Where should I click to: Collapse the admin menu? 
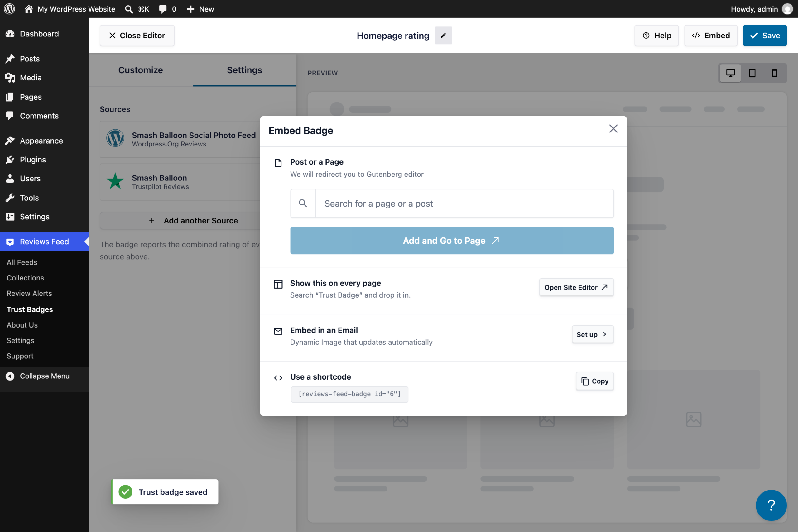coord(44,376)
